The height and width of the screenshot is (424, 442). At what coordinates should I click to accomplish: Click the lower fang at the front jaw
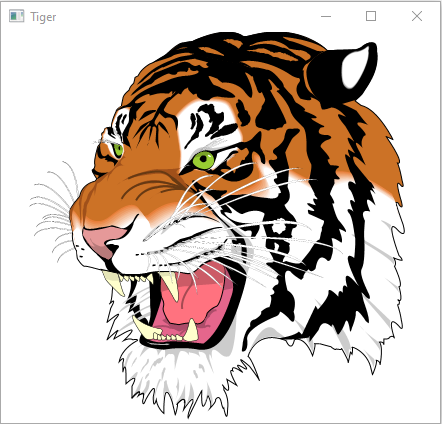[143, 327]
